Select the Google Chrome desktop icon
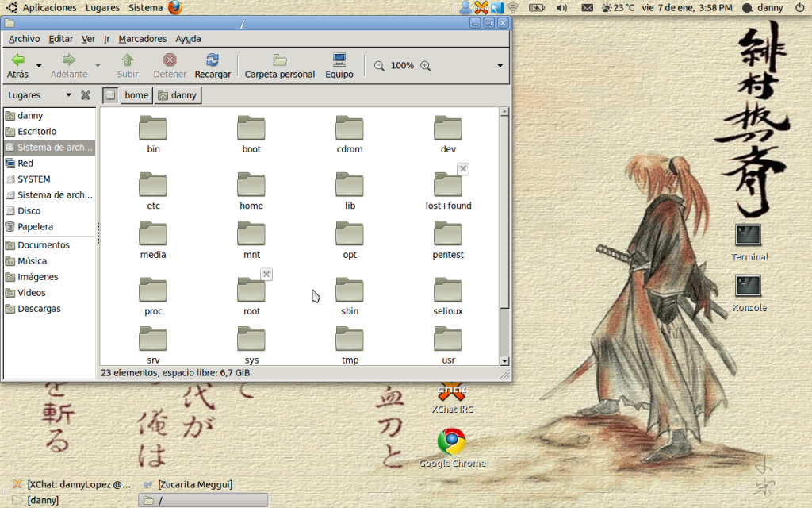812x508 pixels. click(x=452, y=448)
